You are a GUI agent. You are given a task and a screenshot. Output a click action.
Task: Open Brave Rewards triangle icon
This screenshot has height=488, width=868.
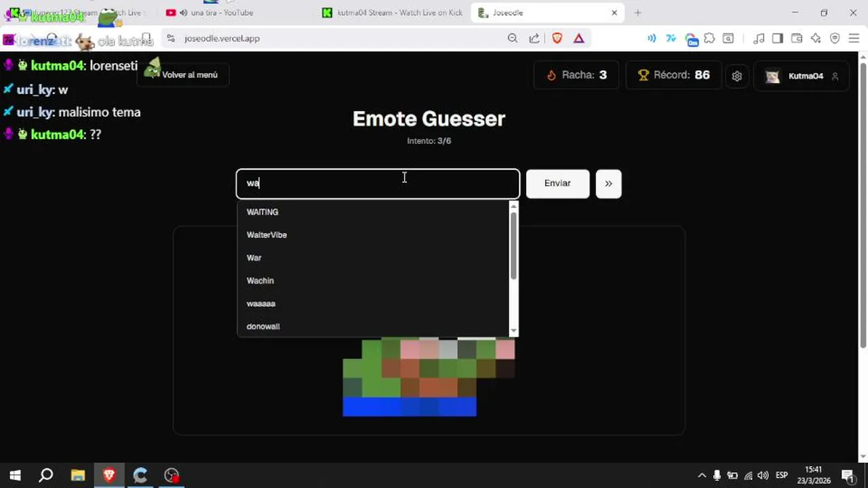coord(578,39)
